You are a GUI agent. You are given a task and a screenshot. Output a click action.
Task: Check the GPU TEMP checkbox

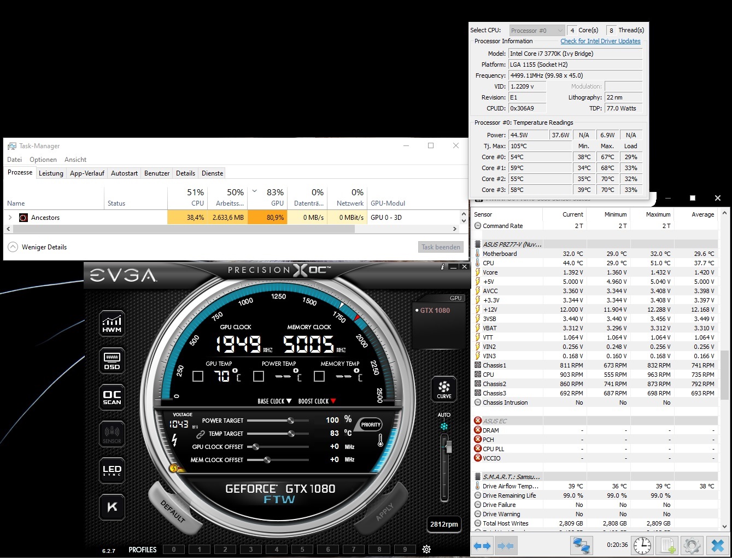(x=198, y=376)
